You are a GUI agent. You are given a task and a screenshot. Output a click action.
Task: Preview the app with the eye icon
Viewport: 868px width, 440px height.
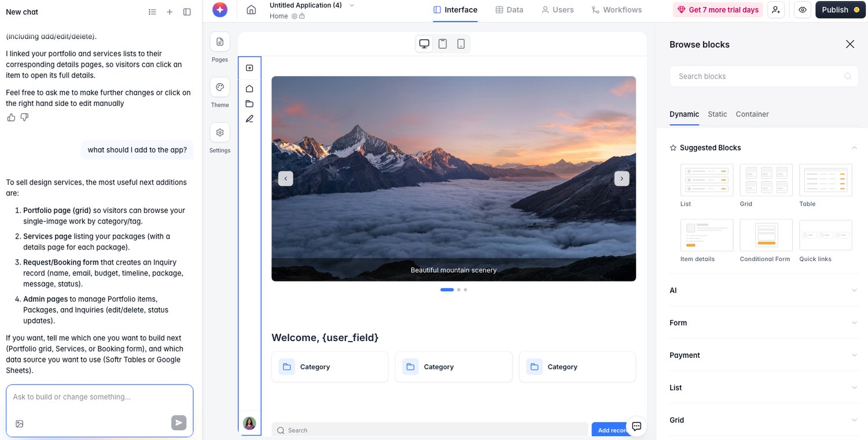point(803,10)
